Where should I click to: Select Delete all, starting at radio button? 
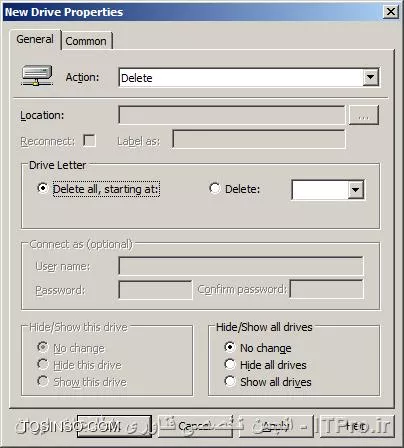(43, 189)
